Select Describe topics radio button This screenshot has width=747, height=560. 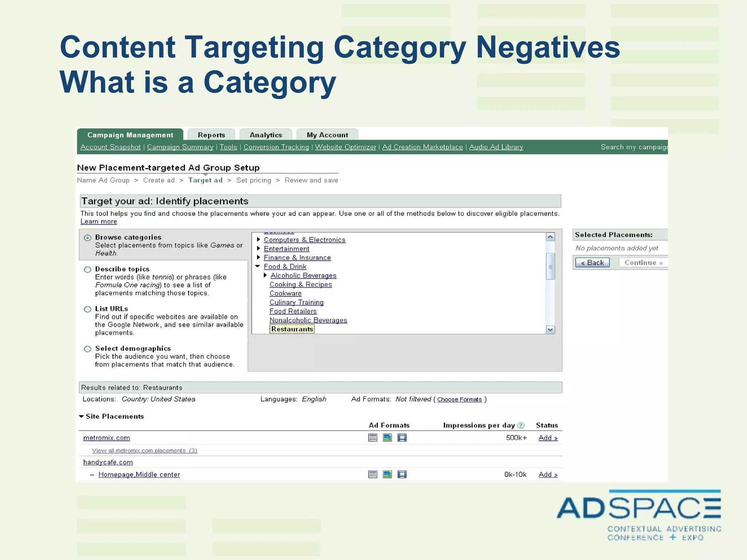pyautogui.click(x=88, y=270)
